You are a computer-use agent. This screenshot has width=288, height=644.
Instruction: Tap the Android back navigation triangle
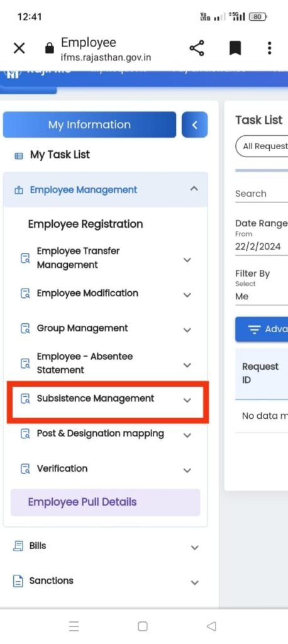pos(211,626)
